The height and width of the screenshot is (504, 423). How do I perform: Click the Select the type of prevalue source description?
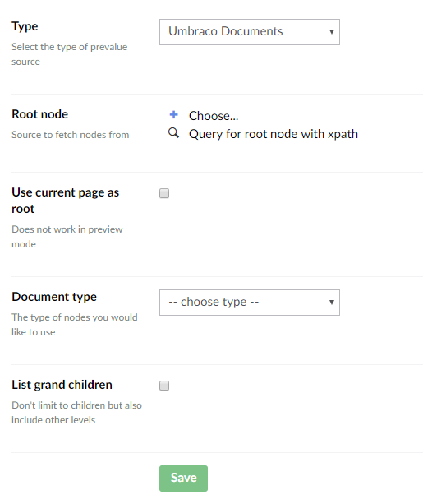tap(70, 54)
